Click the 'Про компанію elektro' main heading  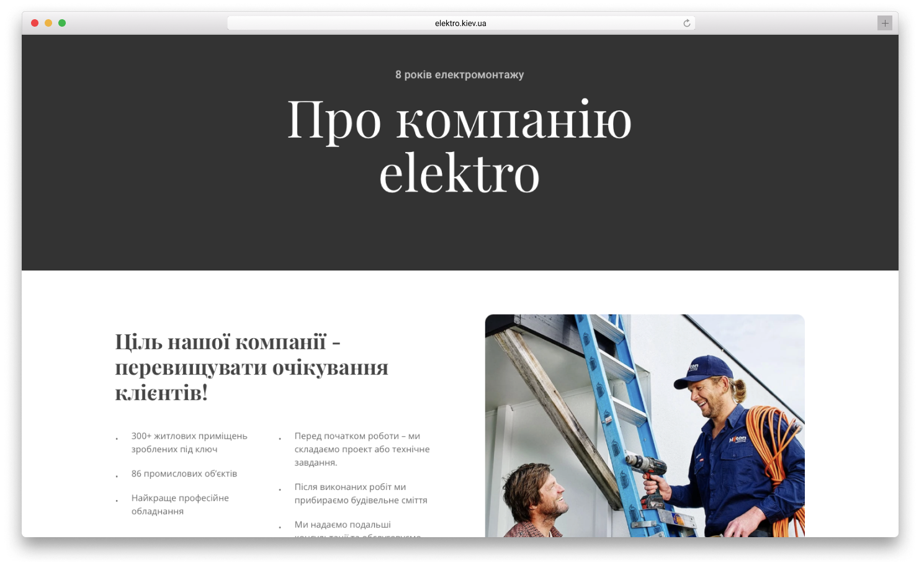(x=459, y=146)
